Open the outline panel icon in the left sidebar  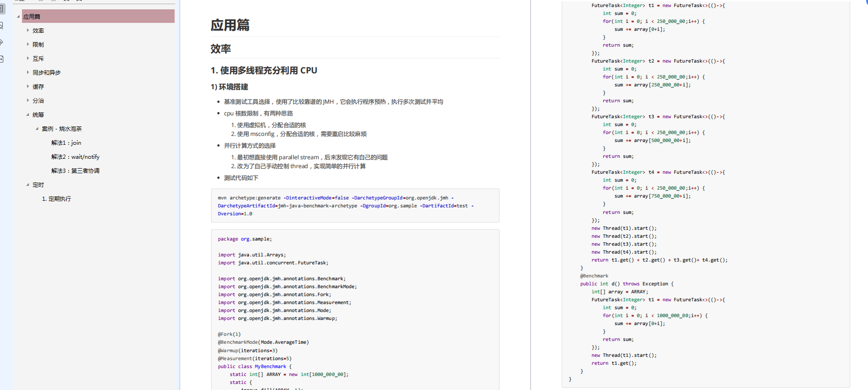point(1,8)
